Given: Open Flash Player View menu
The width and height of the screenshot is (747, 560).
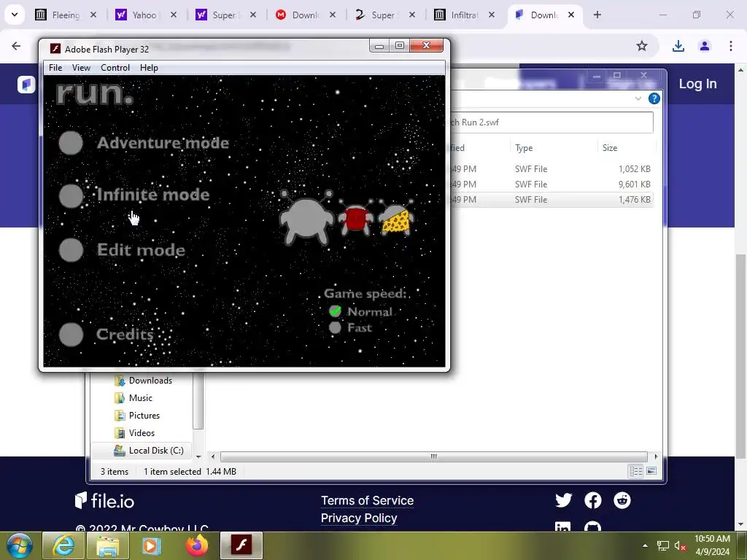Looking at the screenshot, I should click(x=81, y=68).
